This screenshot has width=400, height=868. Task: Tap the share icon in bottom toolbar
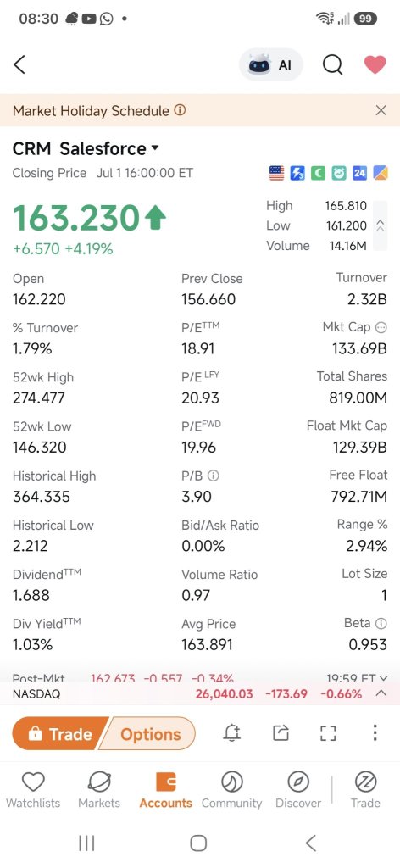[x=281, y=733]
